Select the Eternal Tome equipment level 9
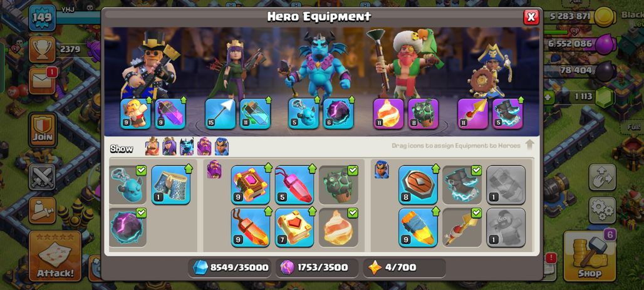The image size is (644, 290). [250, 184]
